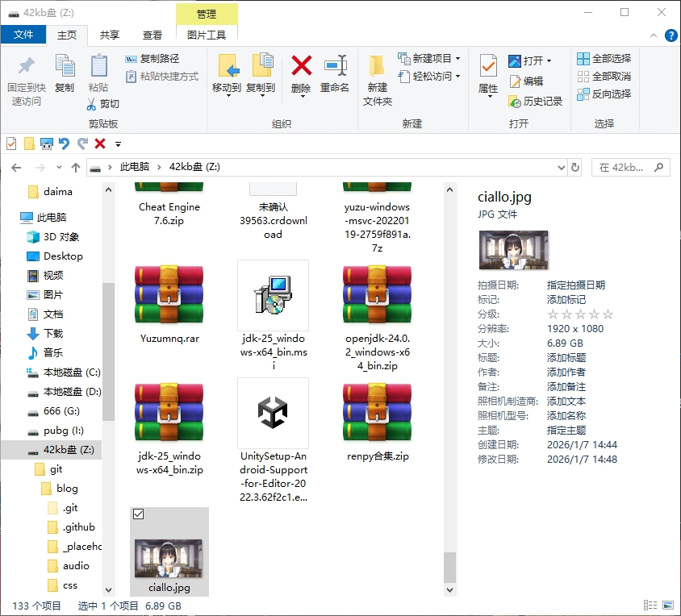
Task: Open New item (新建项目) dropdown
Action: click(x=429, y=58)
